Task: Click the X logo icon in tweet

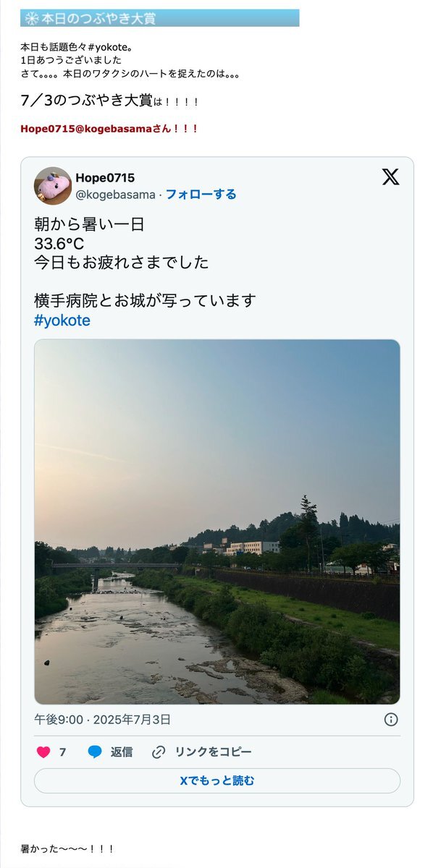Action: click(x=390, y=176)
